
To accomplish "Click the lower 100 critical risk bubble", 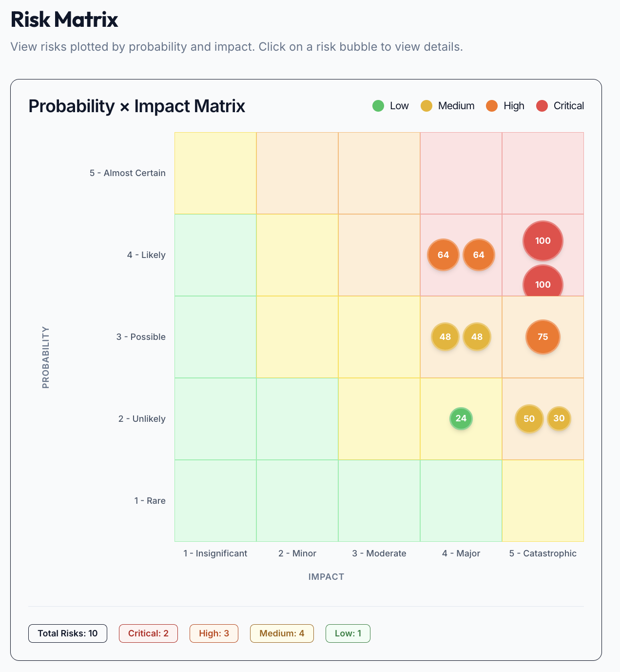I will point(542,283).
